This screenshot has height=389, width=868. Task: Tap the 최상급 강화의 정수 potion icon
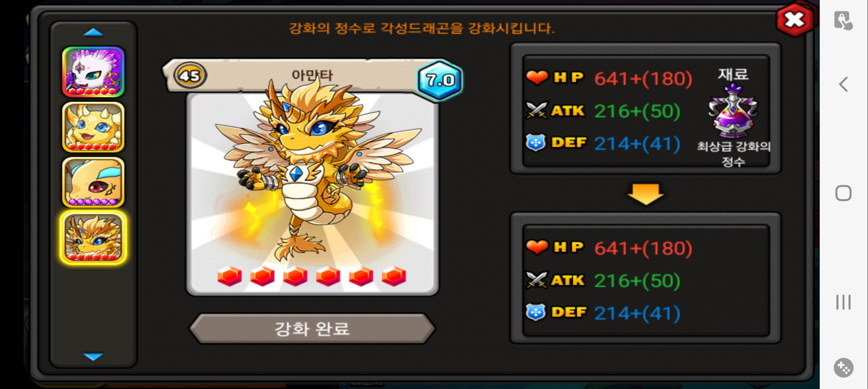pos(733,111)
